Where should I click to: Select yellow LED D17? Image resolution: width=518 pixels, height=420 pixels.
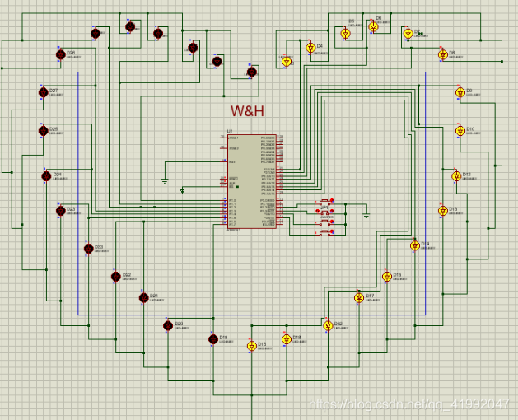click(x=359, y=298)
